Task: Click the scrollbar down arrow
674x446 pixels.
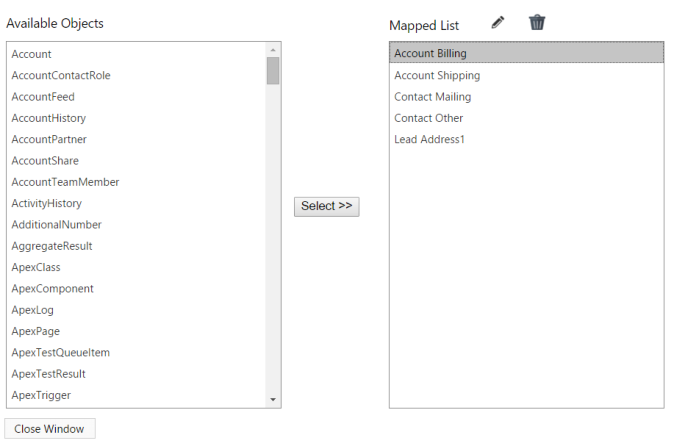Action: (x=273, y=400)
